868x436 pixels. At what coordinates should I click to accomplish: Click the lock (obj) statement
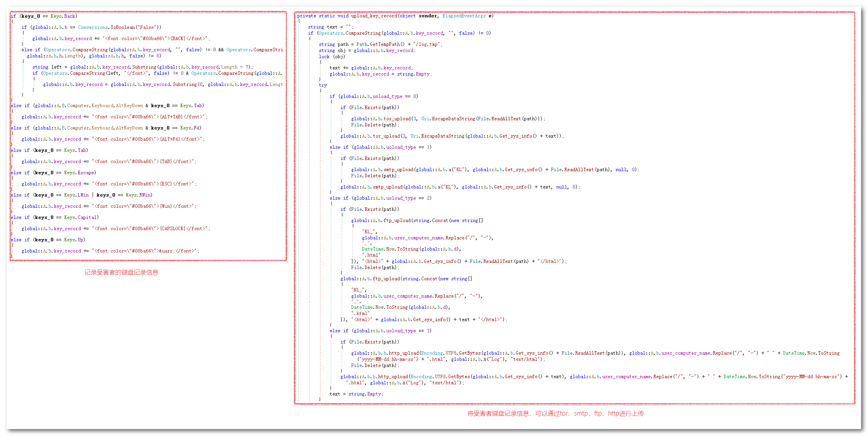coord(332,57)
